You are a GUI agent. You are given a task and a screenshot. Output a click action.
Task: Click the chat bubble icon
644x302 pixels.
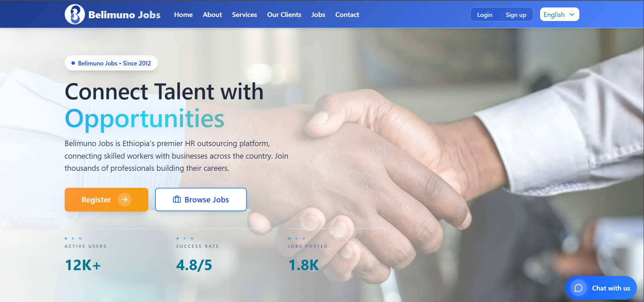(578, 288)
